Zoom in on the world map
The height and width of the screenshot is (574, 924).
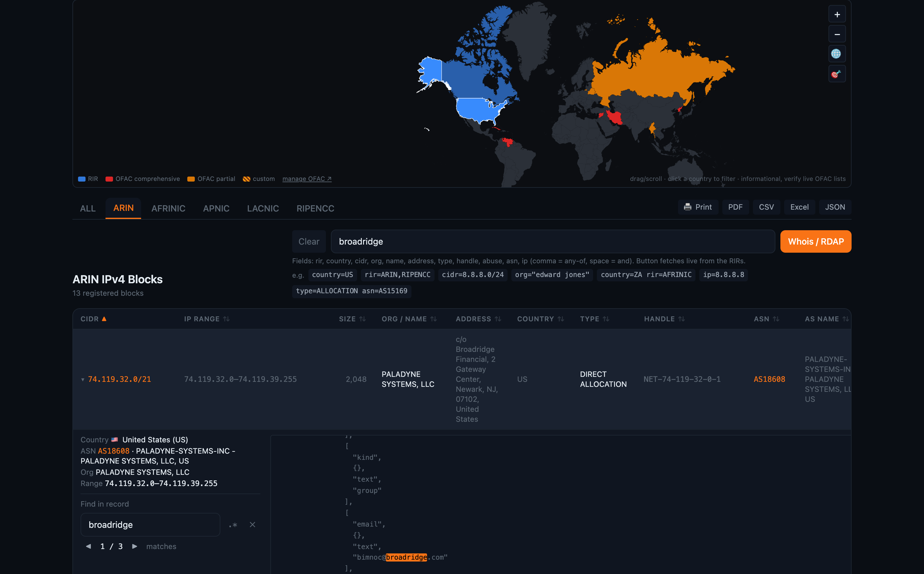pyautogui.click(x=837, y=14)
